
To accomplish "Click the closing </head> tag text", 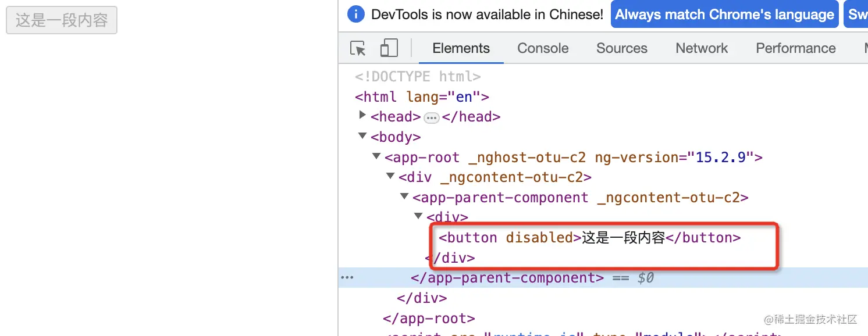I will click(471, 116).
